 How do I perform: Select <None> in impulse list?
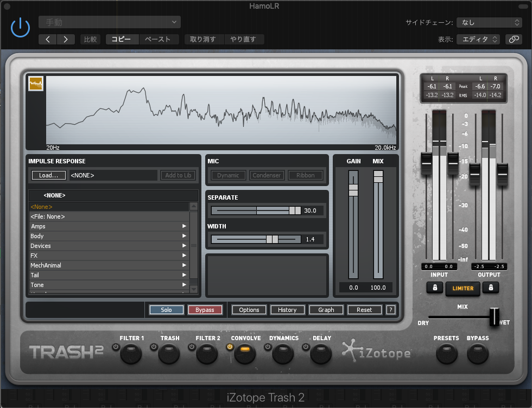pos(109,207)
